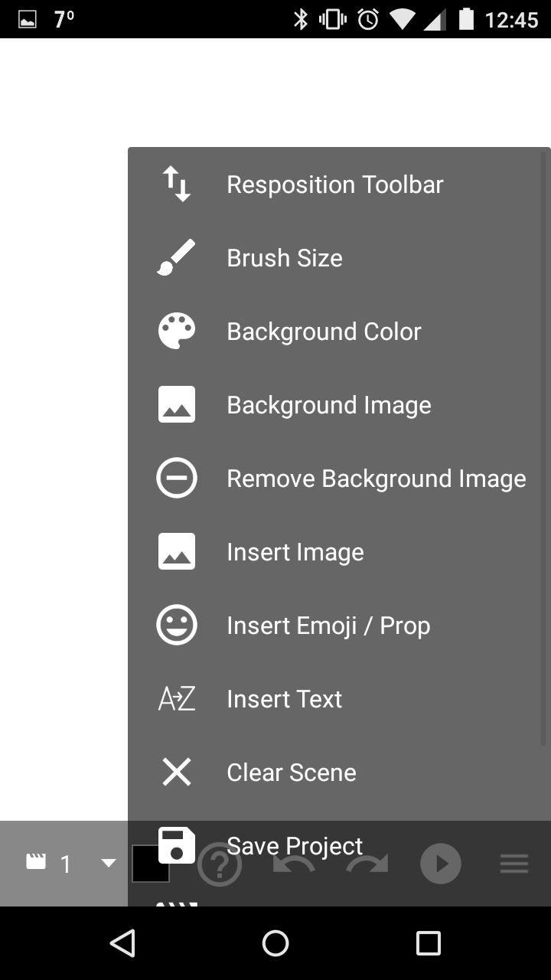Tap the paintbrush icon for Brush Size
This screenshot has height=980, width=551.
coord(176,258)
